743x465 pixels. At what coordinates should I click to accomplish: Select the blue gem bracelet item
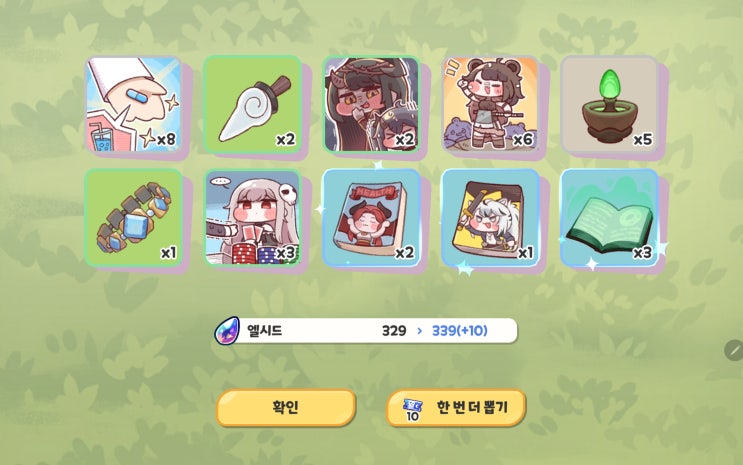(134, 218)
